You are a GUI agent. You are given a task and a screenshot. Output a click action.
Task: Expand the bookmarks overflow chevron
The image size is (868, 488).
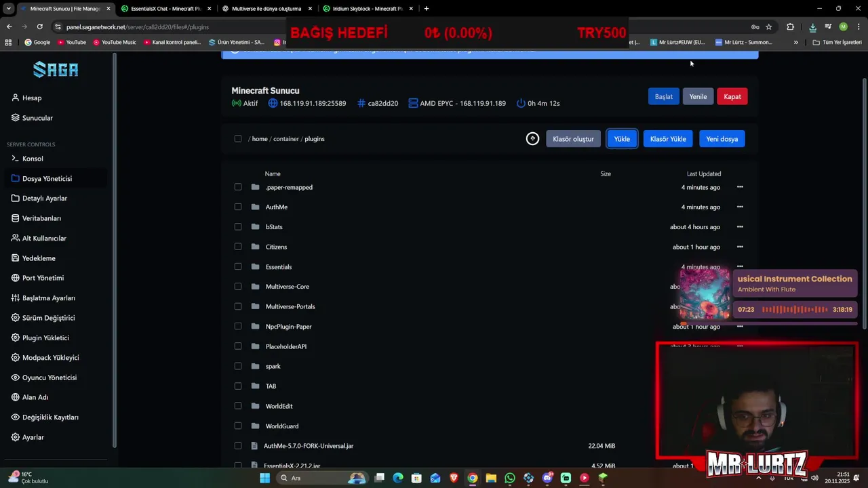tap(796, 42)
